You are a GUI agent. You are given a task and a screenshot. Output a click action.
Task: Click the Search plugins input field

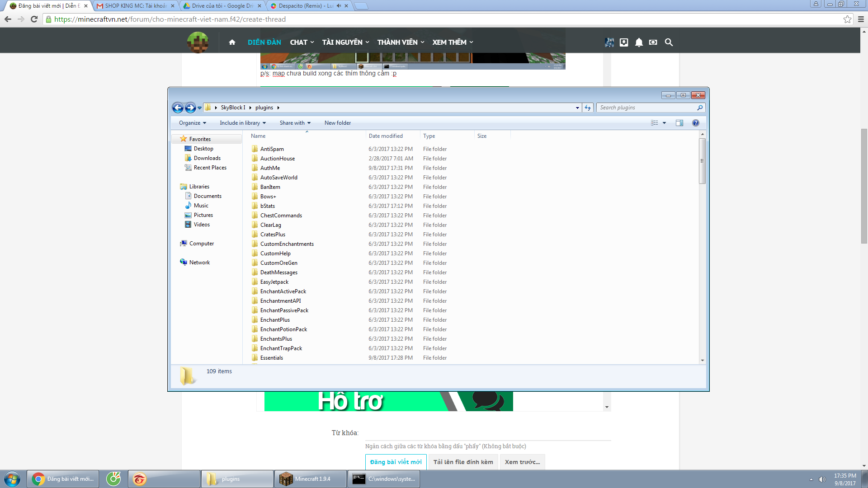(646, 108)
